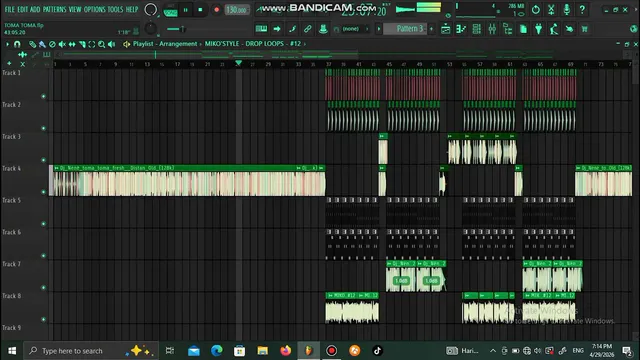Pause playback with the pause button
The image size is (640, 360).
pyautogui.click(x=186, y=10)
